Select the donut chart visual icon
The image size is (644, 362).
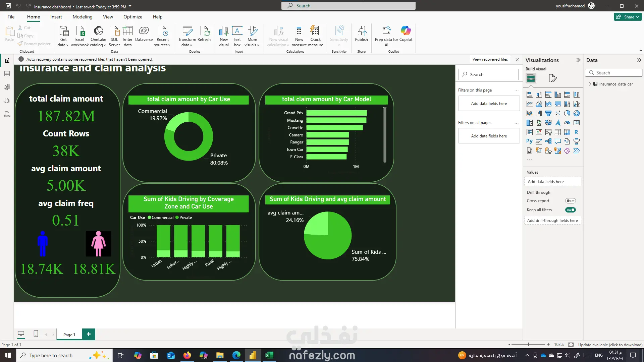coord(576,113)
